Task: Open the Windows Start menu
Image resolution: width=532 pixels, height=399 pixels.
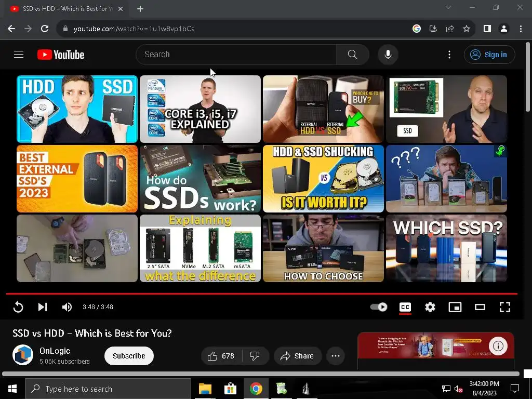Action: click(x=12, y=389)
